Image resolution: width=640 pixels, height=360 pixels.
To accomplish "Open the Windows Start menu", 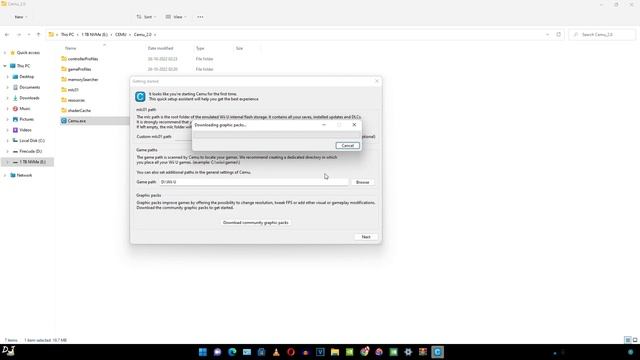I will click(x=202, y=352).
